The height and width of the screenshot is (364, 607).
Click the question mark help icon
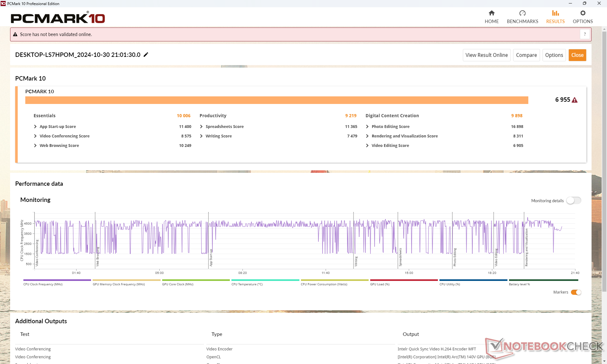(585, 34)
